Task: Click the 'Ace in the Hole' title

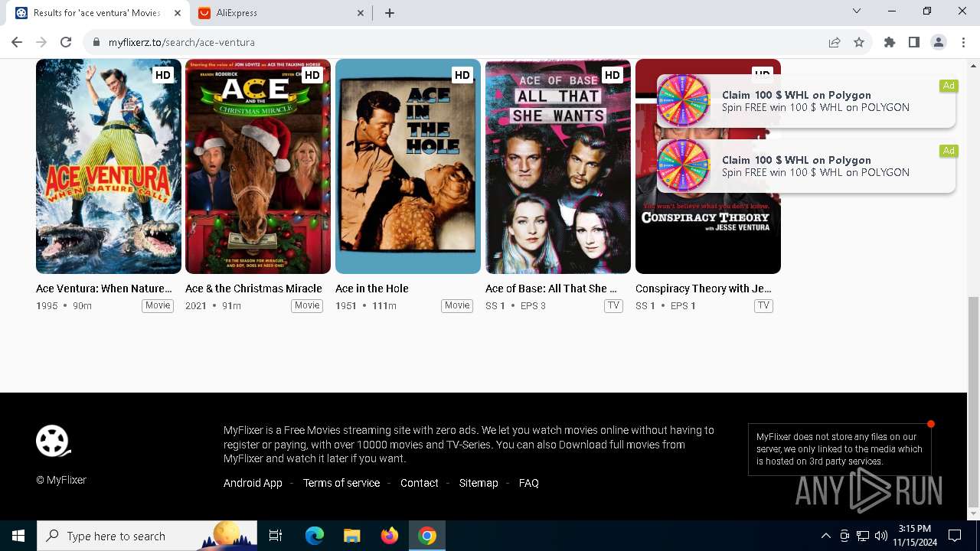Action: [372, 289]
